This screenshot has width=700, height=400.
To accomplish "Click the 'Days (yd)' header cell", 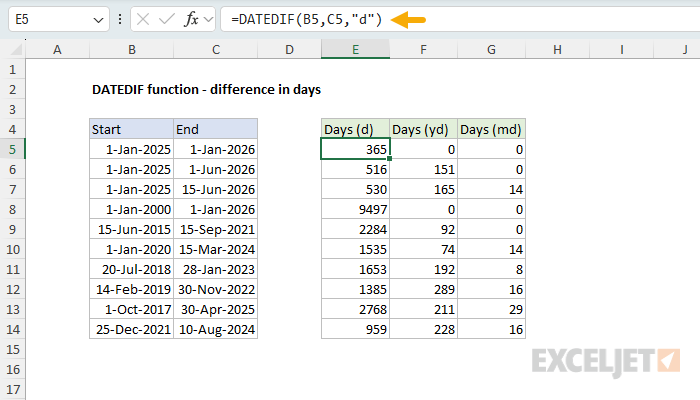I will coord(423,129).
